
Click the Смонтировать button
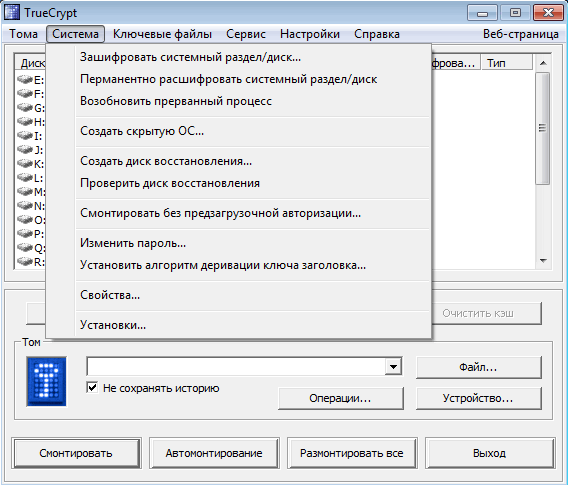point(76,453)
